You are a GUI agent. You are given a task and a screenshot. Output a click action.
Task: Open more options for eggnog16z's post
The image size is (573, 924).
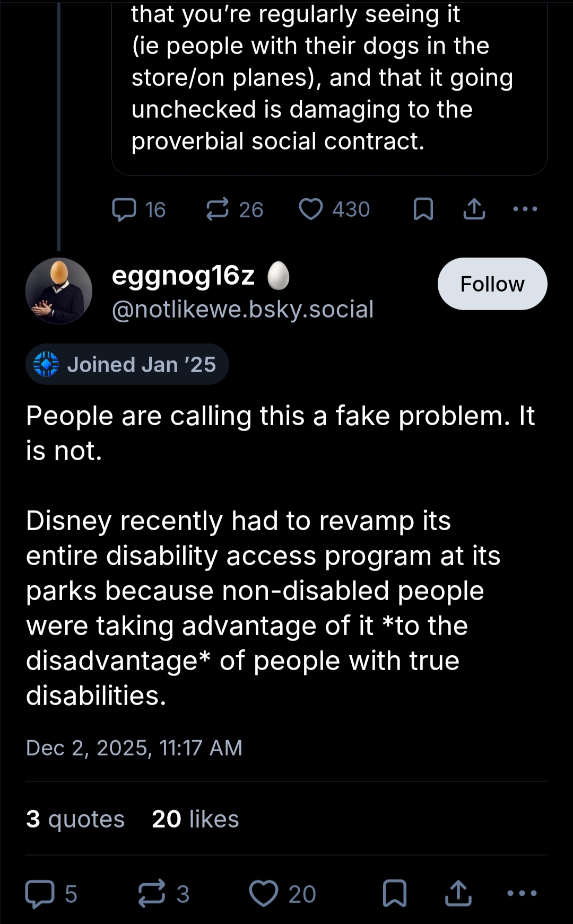[522, 894]
